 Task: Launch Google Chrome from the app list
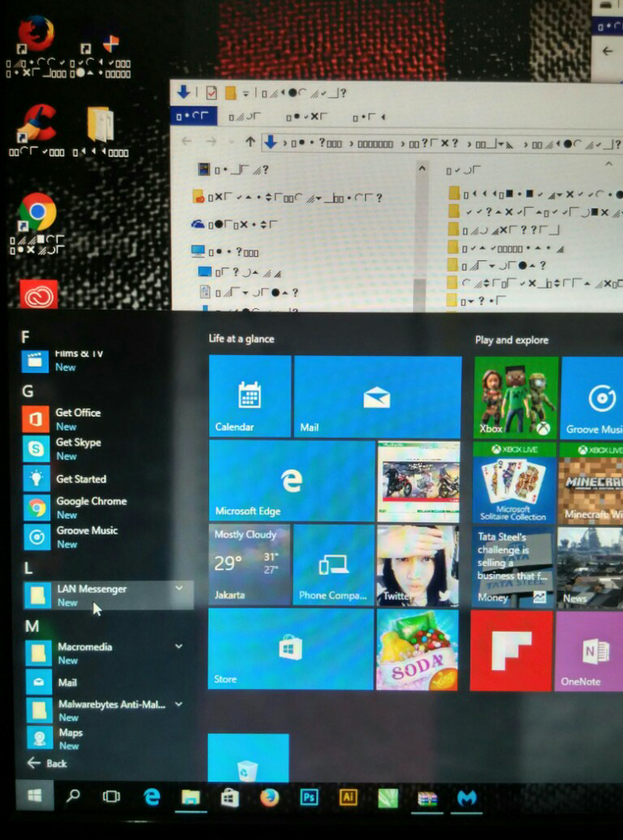(x=108, y=507)
